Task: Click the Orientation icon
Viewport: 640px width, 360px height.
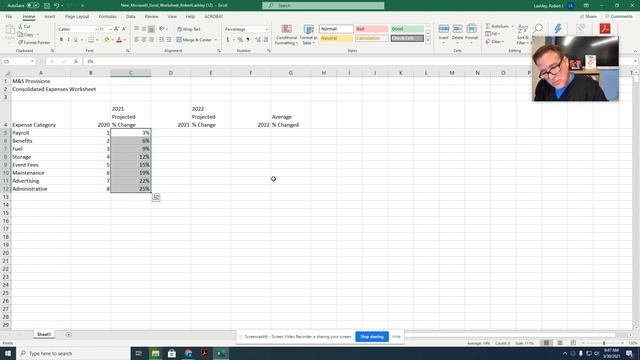Action: 162,29
